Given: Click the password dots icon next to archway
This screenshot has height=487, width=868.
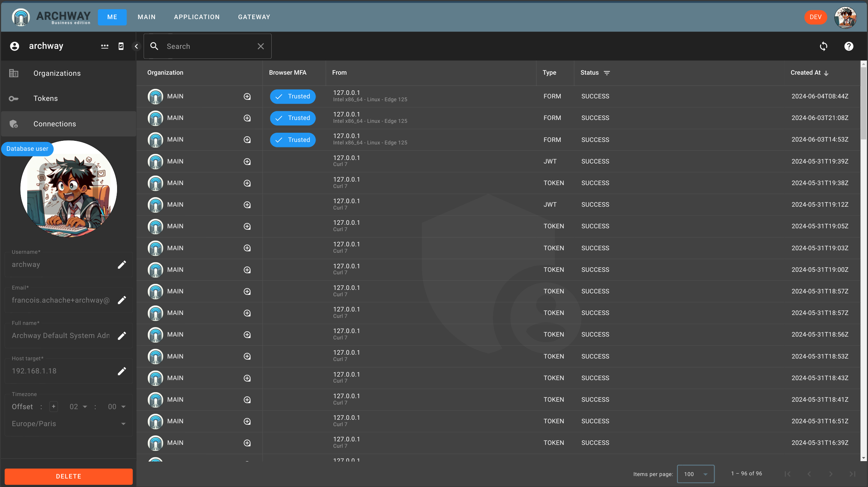Looking at the screenshot, I should click(105, 46).
